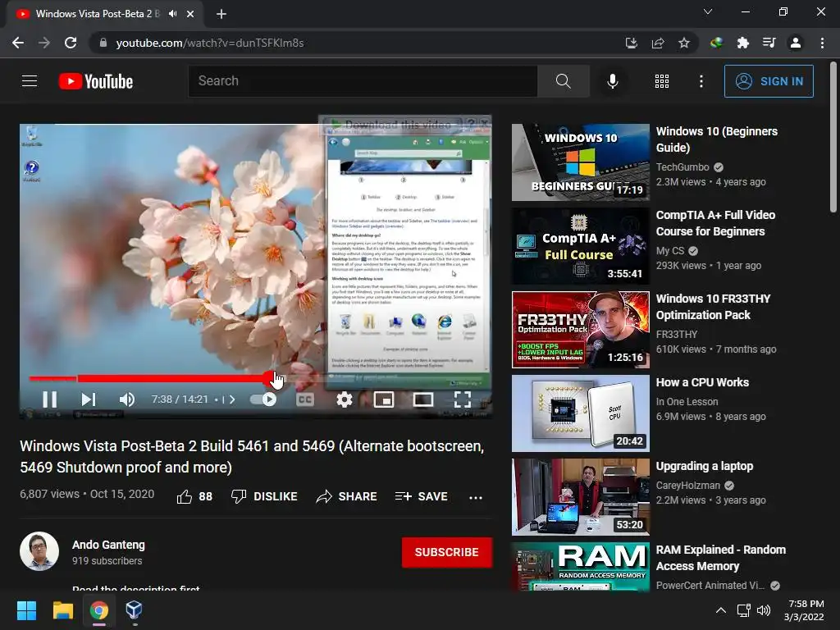Switch to theater mode
Viewport: 840px width, 630px height.
click(423, 399)
